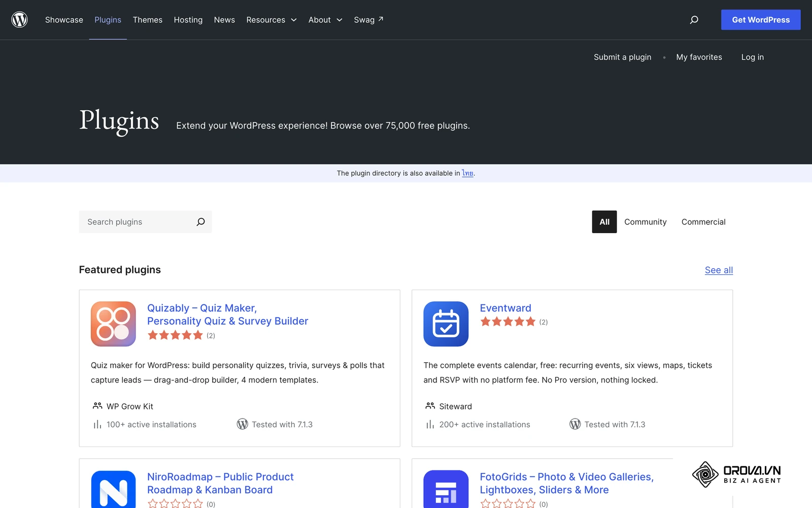The image size is (812, 508).
Task: Expand the About dropdown menu
Action: pyautogui.click(x=325, y=20)
